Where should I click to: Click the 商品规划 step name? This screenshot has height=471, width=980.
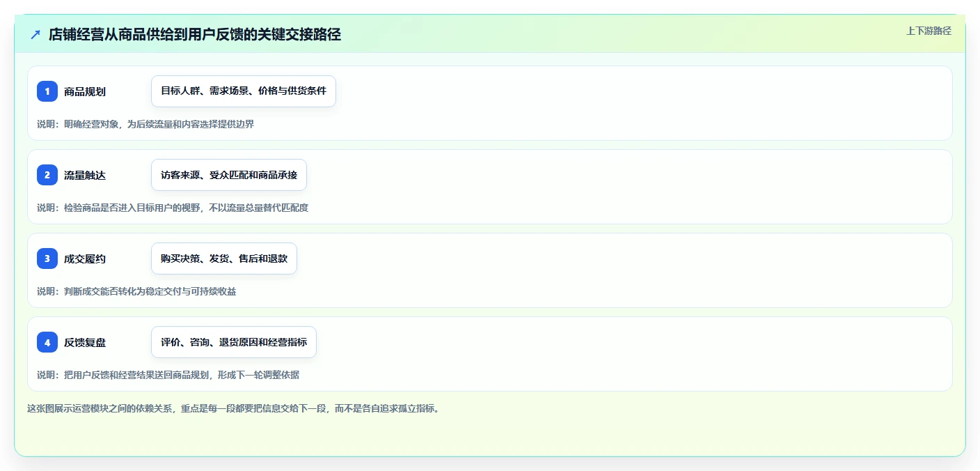[85, 92]
